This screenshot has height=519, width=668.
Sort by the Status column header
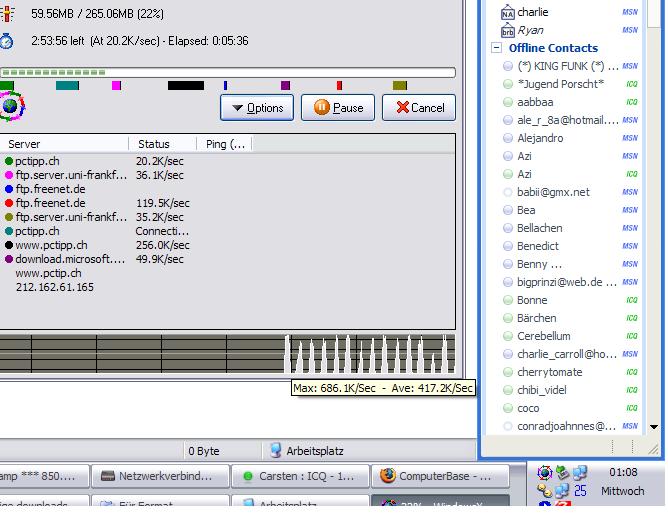[x=162, y=144]
